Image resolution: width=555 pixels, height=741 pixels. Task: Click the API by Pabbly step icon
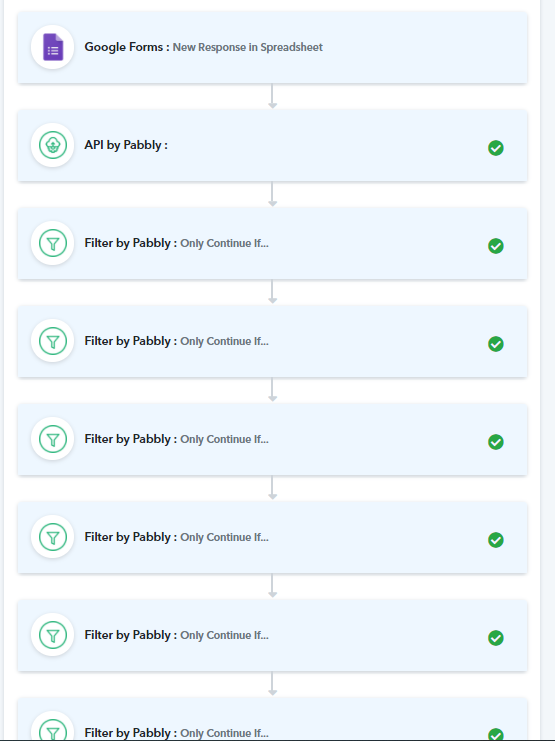coord(52,145)
